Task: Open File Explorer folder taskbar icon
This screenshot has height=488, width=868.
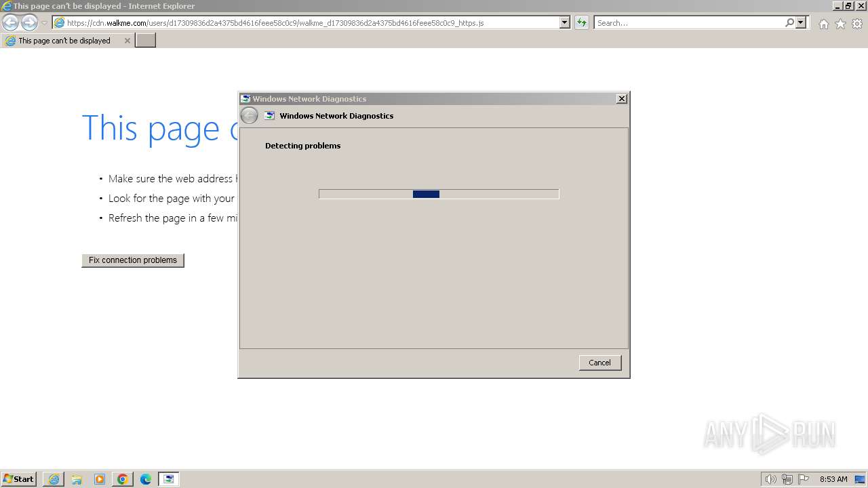Action: tap(77, 479)
